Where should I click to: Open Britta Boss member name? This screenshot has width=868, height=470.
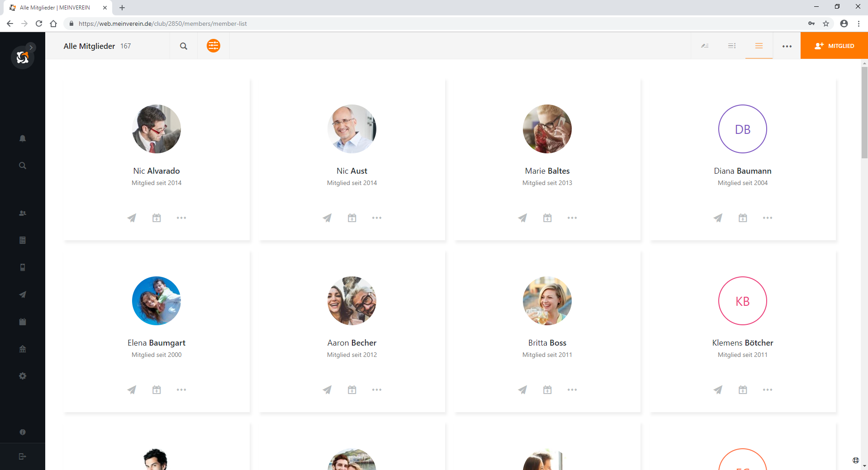coord(547,343)
